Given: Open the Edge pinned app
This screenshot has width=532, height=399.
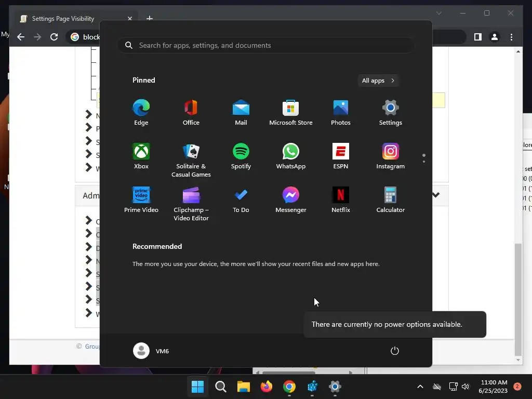Looking at the screenshot, I should click(x=141, y=113).
